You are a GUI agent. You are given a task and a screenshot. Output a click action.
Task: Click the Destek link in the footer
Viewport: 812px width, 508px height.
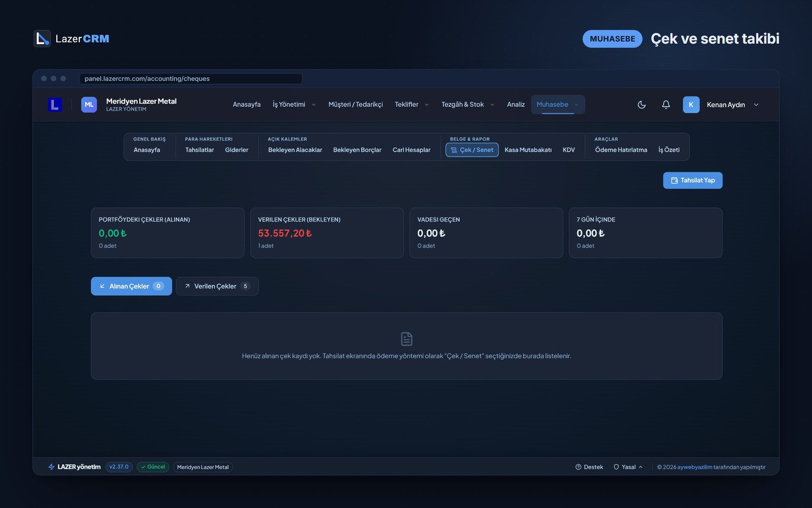[x=589, y=467]
